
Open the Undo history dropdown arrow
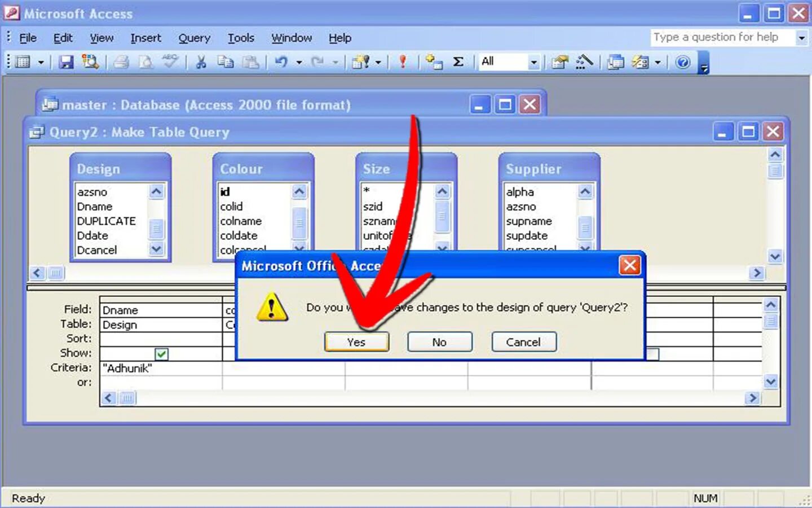tap(299, 62)
